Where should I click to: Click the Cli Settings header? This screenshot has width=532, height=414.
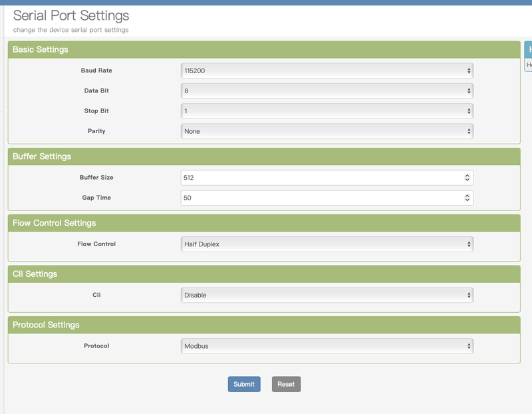[264, 274]
